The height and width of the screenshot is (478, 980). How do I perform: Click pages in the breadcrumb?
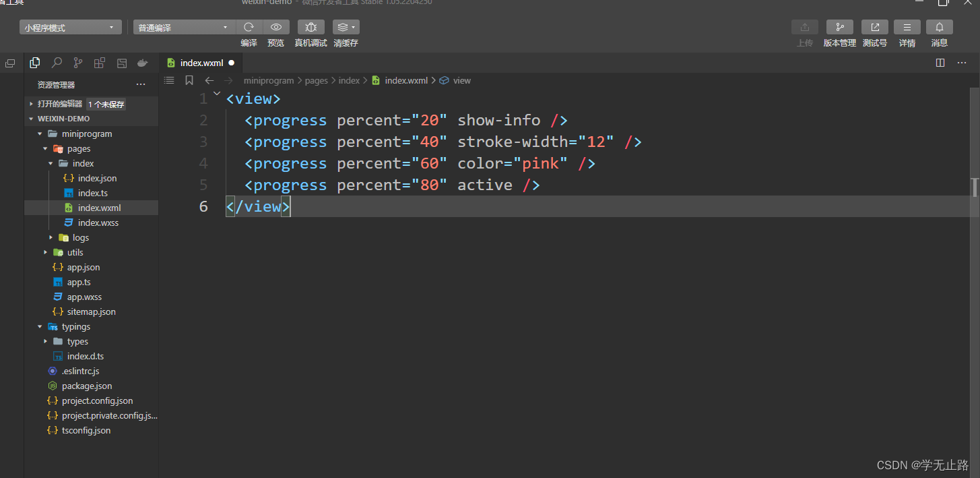click(317, 80)
